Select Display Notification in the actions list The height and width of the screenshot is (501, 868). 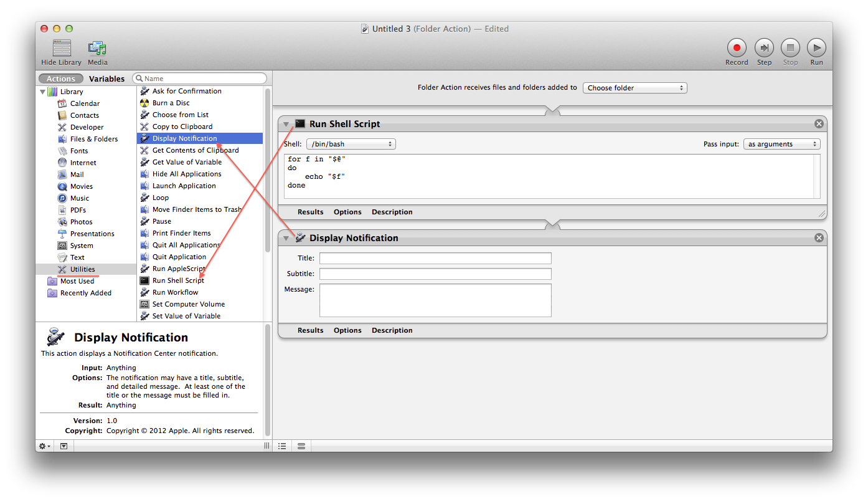[x=200, y=138]
